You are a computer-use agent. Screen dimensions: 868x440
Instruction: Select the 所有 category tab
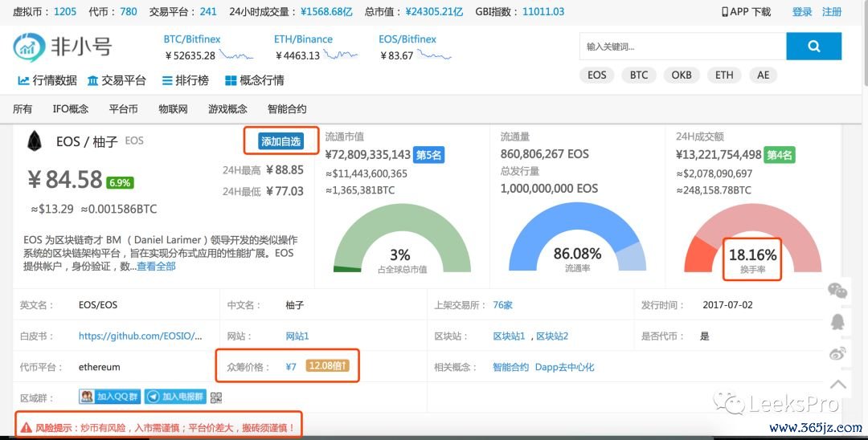(x=23, y=109)
